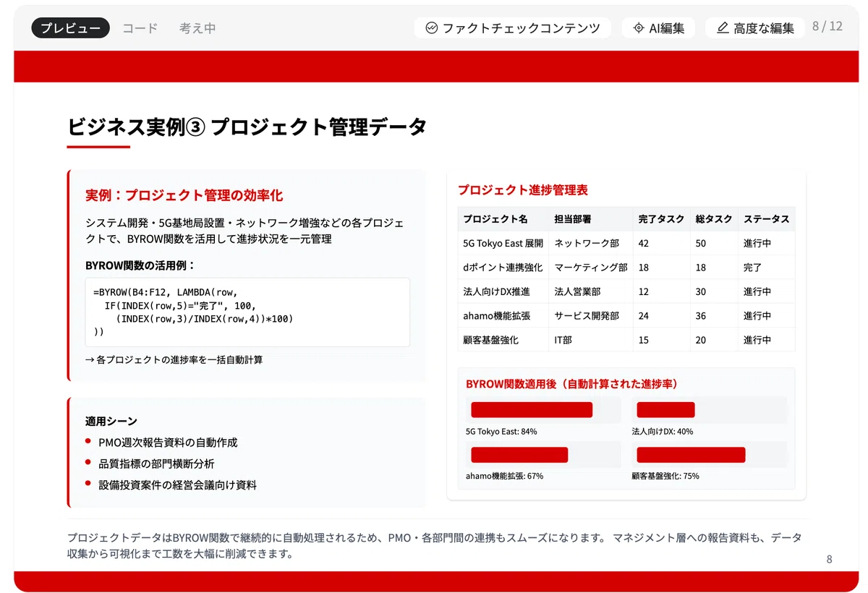Open 高度な編集 mode
This screenshot has height=593, width=868.
[x=755, y=28]
